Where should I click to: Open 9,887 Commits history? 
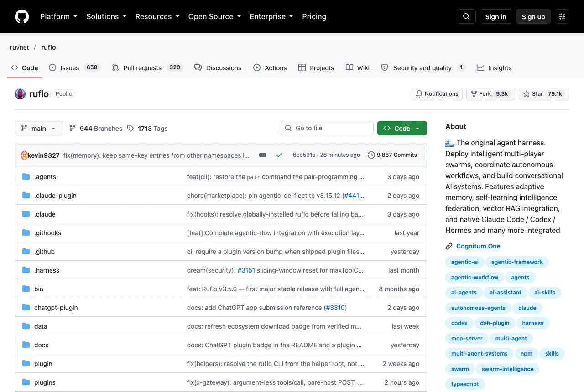coord(392,155)
